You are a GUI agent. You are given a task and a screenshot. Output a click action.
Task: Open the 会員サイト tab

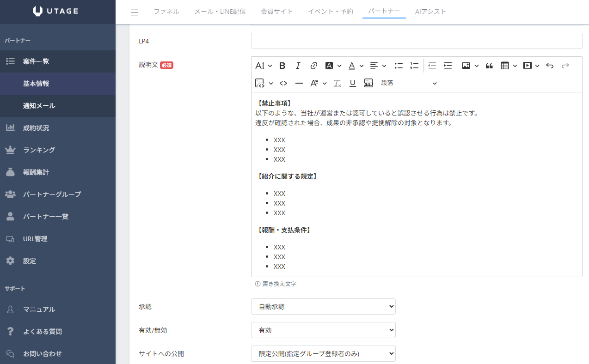pyautogui.click(x=276, y=12)
